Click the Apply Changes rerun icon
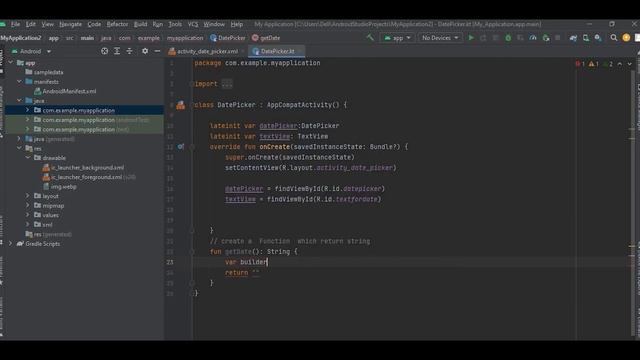This screenshot has height=360, width=640. click(x=483, y=38)
